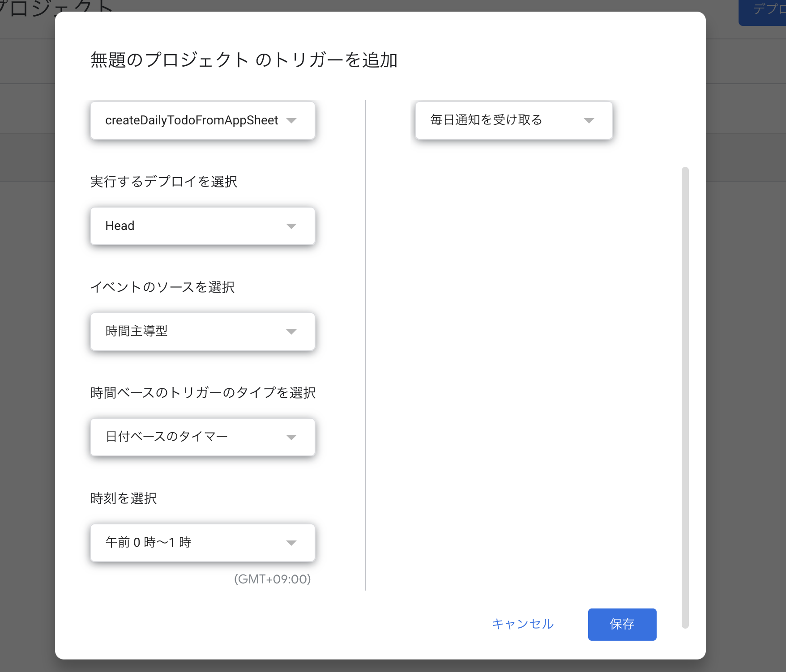This screenshot has width=786, height=672.
Task: Click the 実行するデプロイを選択 label
Action: click(164, 182)
